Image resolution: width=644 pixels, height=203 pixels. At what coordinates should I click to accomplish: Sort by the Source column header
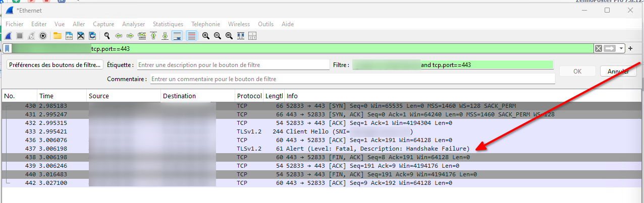(x=124, y=96)
